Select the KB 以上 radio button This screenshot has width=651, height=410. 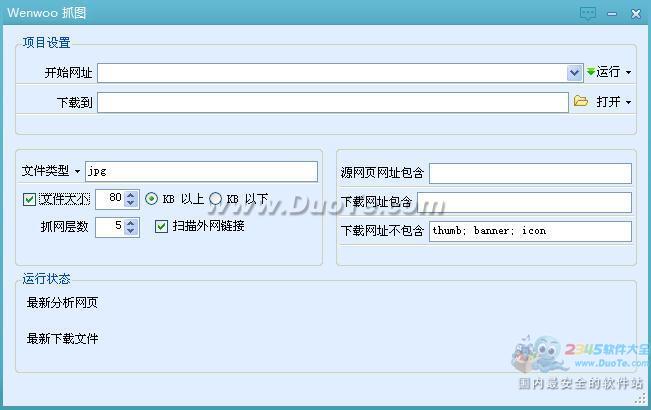click(x=152, y=199)
